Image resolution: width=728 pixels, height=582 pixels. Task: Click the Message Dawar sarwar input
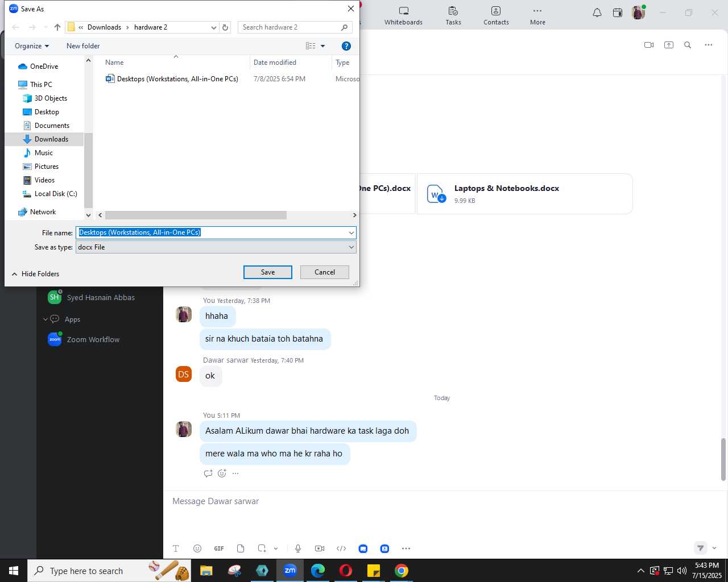pyautogui.click(x=444, y=501)
